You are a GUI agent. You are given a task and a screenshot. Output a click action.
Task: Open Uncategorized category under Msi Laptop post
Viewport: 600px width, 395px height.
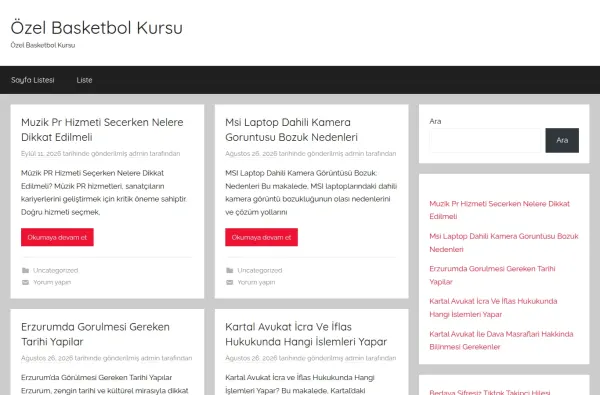click(x=260, y=270)
